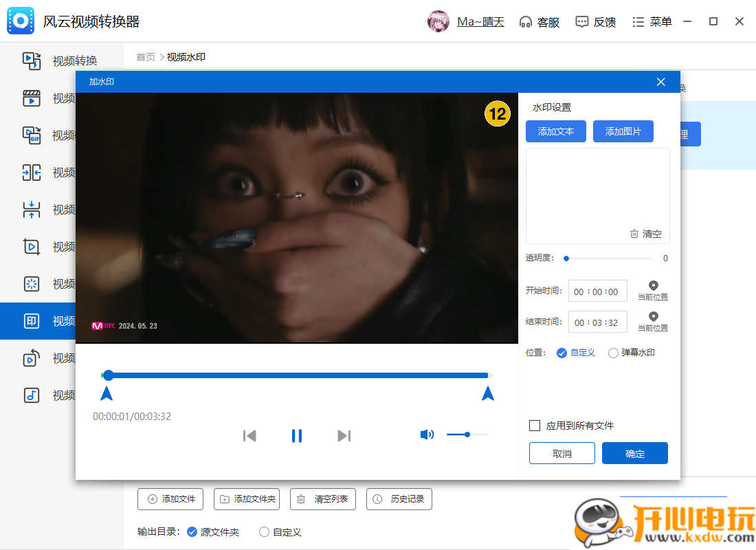Select the highlighted video watermark sidebar item
Viewport: 756px width, 550px height.
click(38, 321)
